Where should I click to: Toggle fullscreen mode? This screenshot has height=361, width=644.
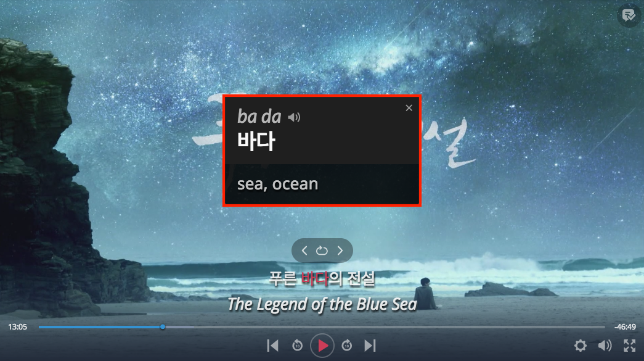pyautogui.click(x=630, y=346)
